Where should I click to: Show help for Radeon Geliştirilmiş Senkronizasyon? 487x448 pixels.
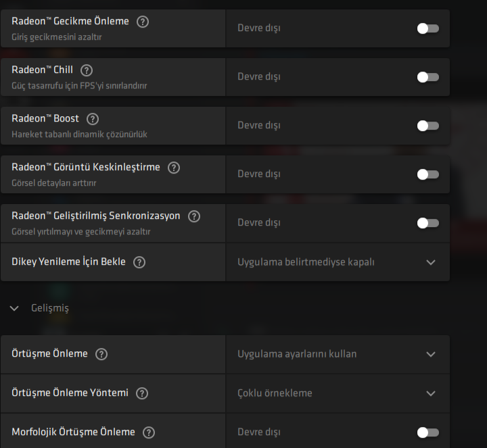point(194,216)
